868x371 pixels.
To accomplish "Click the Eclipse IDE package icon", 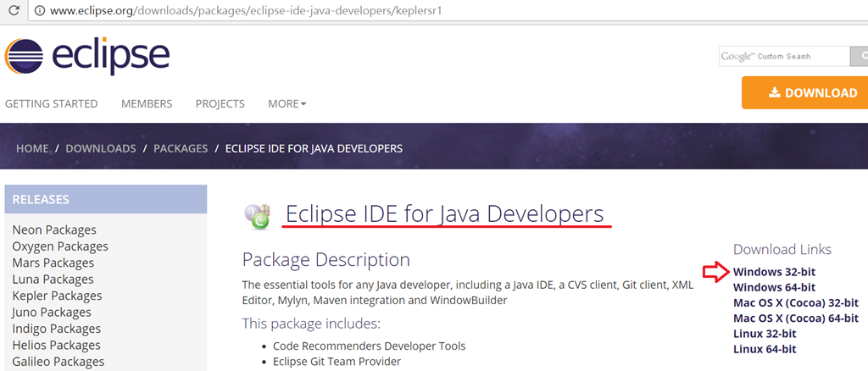I will pyautogui.click(x=257, y=216).
